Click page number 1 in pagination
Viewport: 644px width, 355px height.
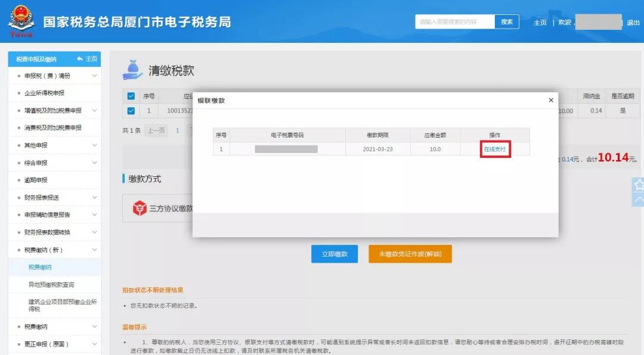coord(178,130)
